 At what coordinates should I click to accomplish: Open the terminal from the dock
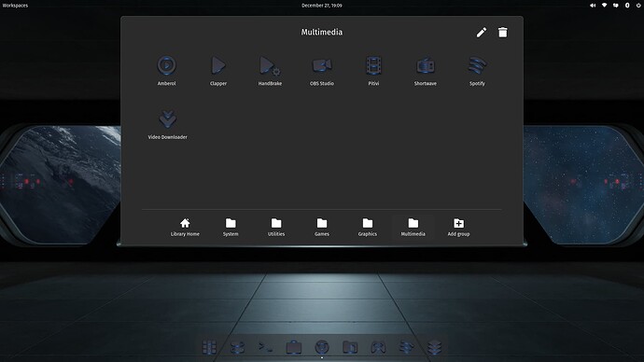click(265, 347)
